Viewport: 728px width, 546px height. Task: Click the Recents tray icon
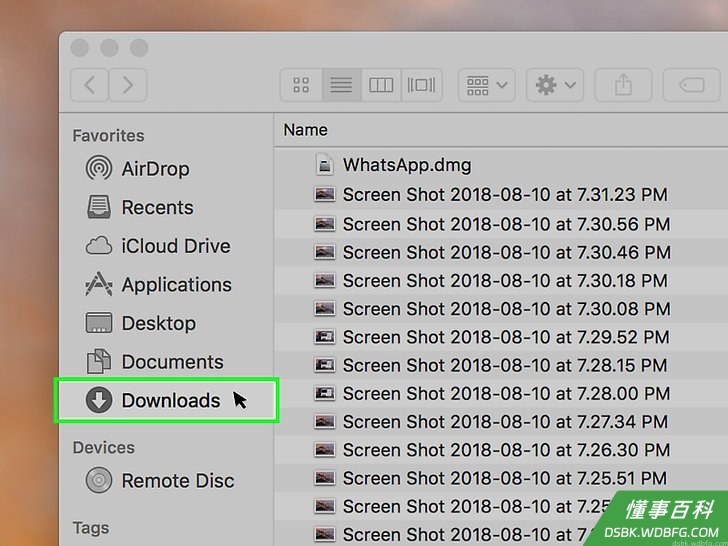99,207
